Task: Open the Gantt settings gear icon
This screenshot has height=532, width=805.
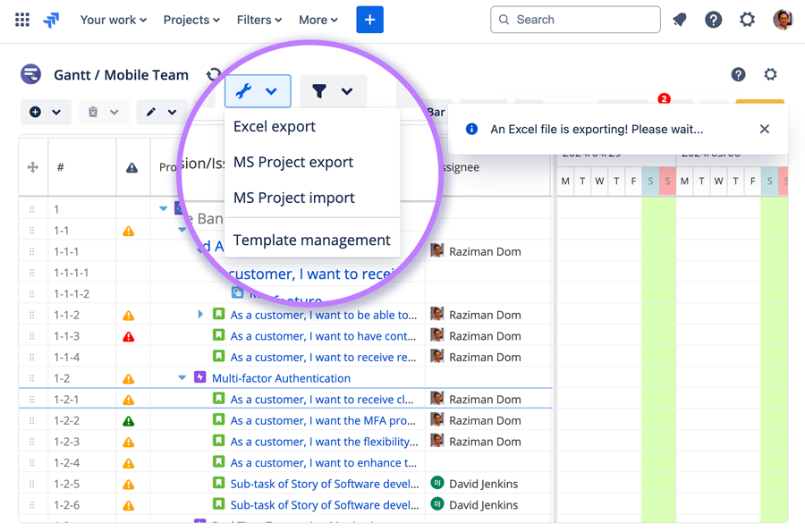Action: 770,74
